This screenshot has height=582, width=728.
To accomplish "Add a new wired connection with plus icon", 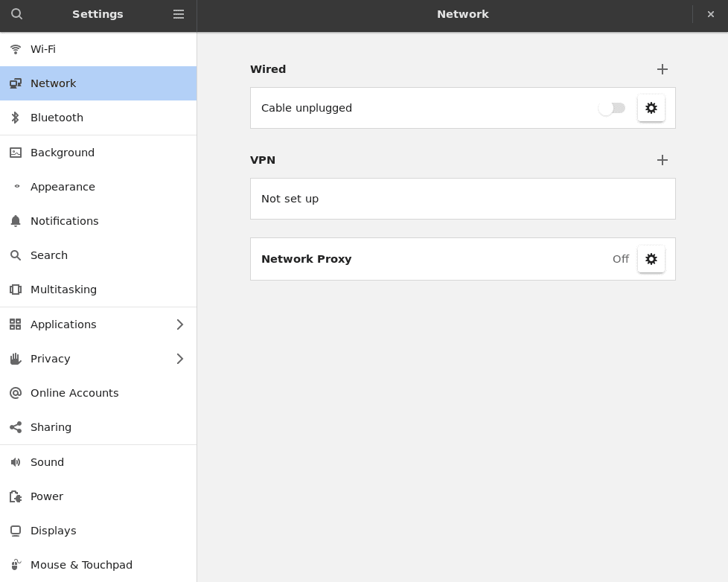I will tap(662, 69).
